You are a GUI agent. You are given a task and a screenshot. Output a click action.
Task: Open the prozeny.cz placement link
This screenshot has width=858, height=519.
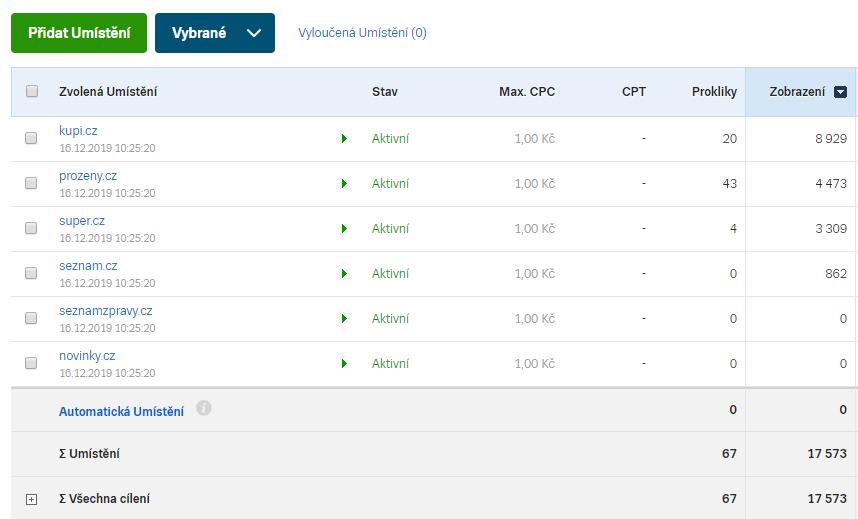click(x=88, y=176)
